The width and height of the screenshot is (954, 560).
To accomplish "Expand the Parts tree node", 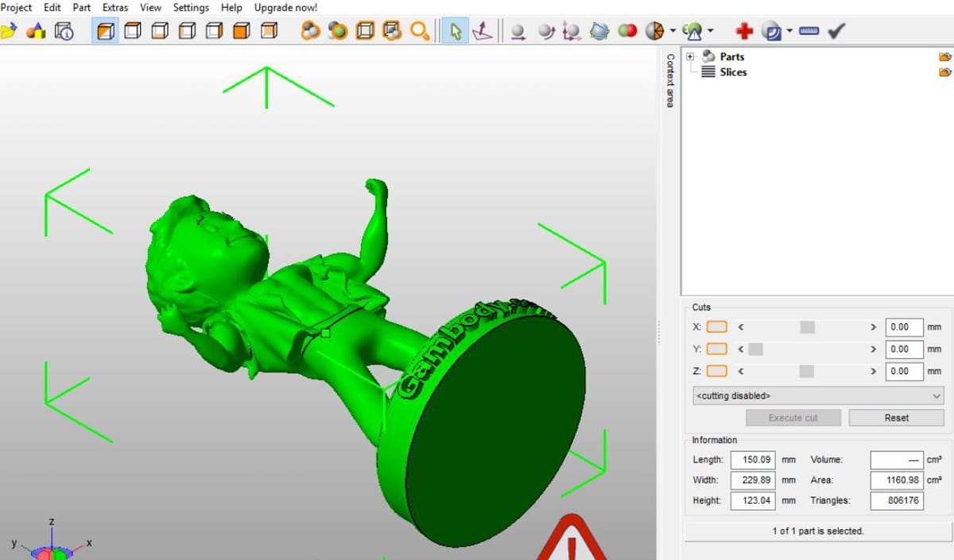I will tap(690, 56).
